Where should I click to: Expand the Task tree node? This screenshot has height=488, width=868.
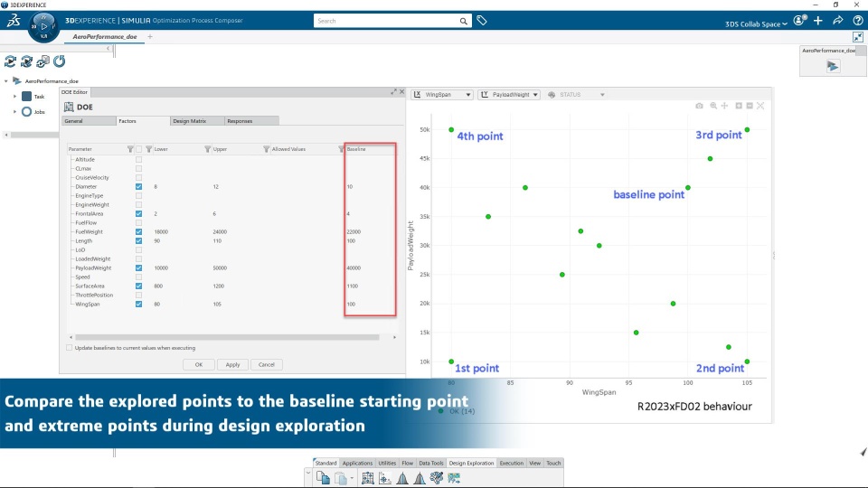pos(15,97)
